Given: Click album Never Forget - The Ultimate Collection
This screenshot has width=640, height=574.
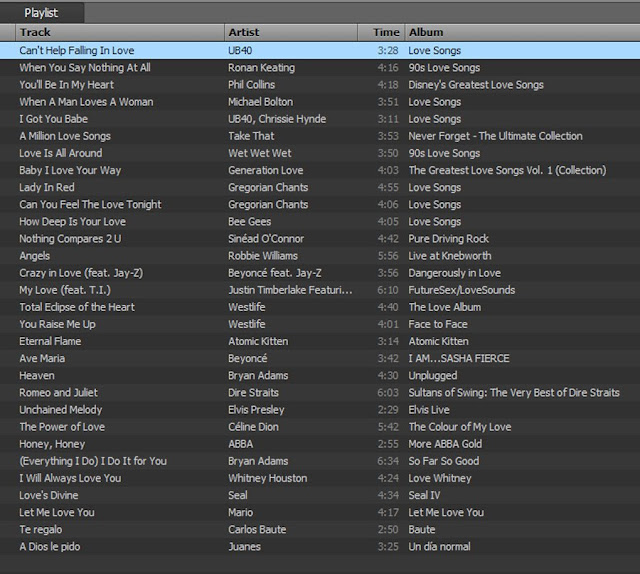Looking at the screenshot, I should (x=496, y=136).
